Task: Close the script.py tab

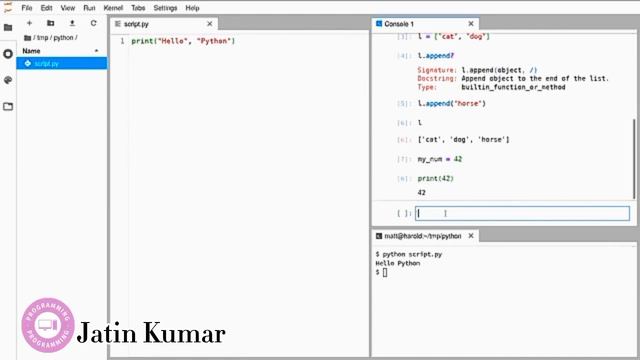Action: (210, 24)
